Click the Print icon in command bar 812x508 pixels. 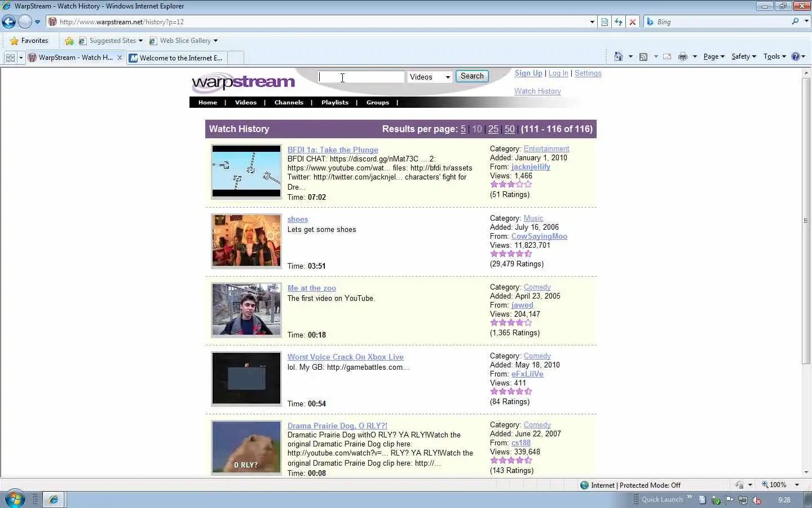(683, 56)
